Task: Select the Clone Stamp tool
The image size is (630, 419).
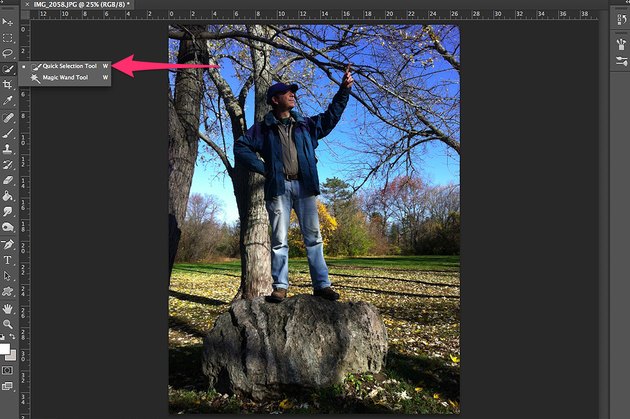Action: (7, 149)
